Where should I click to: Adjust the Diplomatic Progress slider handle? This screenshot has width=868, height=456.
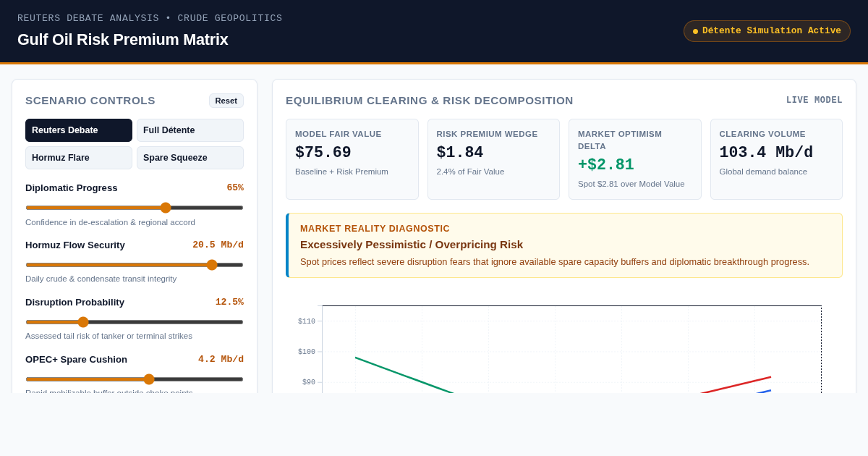(166, 208)
